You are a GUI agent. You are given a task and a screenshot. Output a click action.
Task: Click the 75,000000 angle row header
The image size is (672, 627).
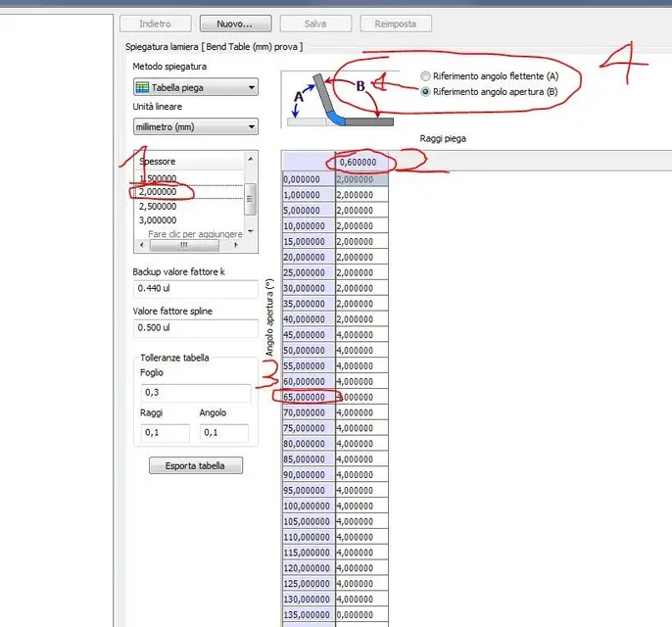(309, 428)
